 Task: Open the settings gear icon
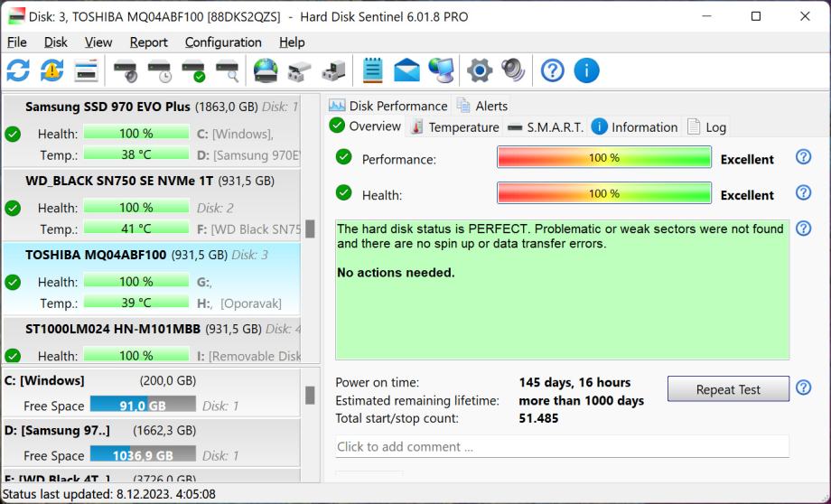(480, 70)
